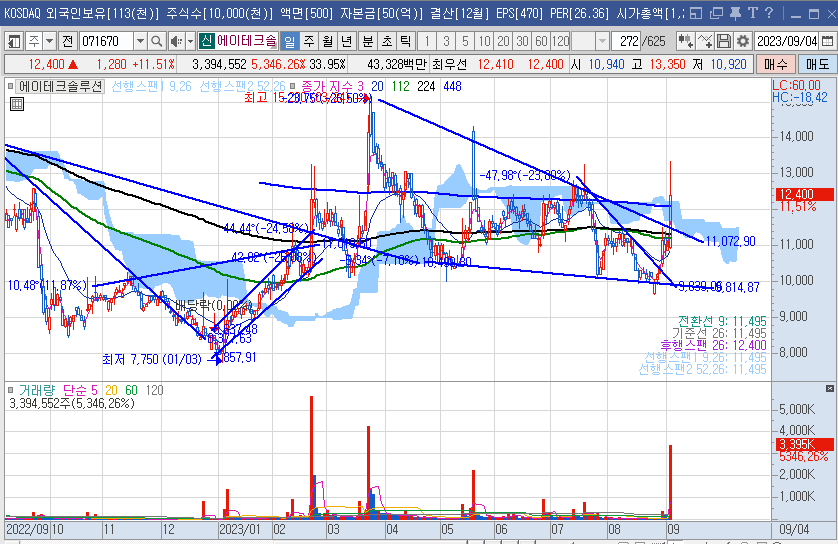Select the 년 yearly period
The height and width of the screenshot is (544, 838).
point(347,41)
